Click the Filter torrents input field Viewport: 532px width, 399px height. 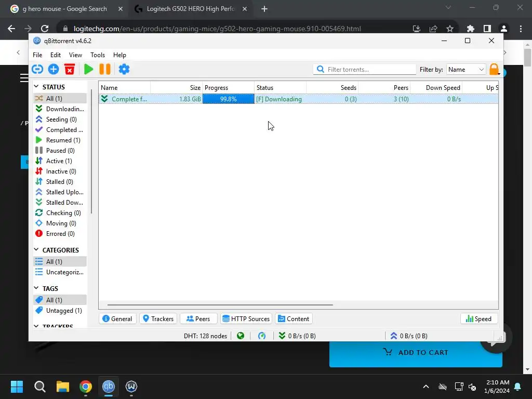click(x=364, y=69)
